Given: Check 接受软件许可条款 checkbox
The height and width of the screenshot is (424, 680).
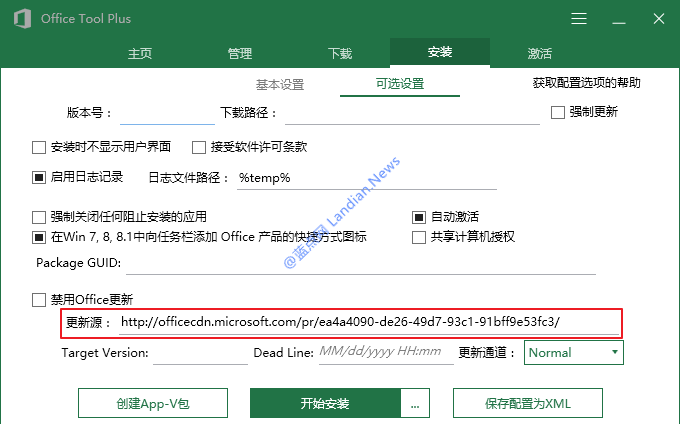Looking at the screenshot, I should click(199, 147).
